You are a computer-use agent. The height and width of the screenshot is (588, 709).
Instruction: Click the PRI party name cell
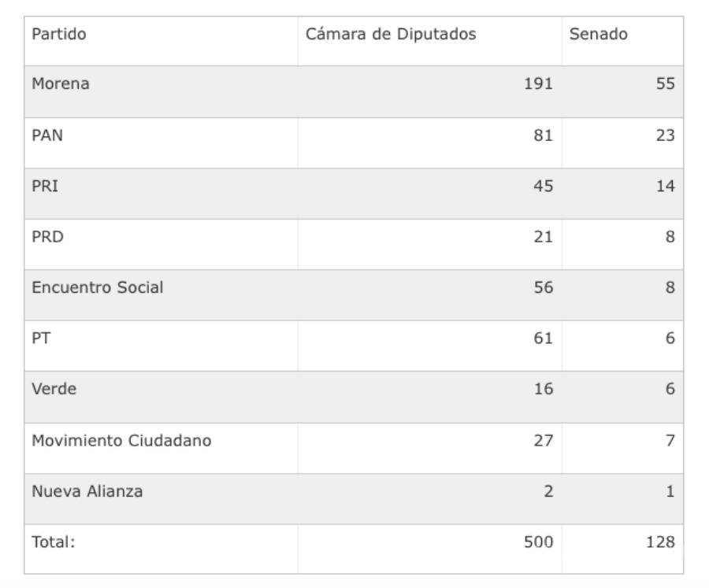tap(45, 187)
